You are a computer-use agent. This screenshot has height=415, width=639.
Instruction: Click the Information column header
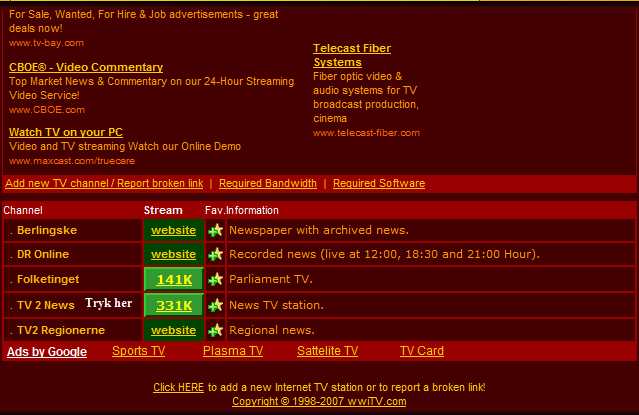click(x=252, y=210)
